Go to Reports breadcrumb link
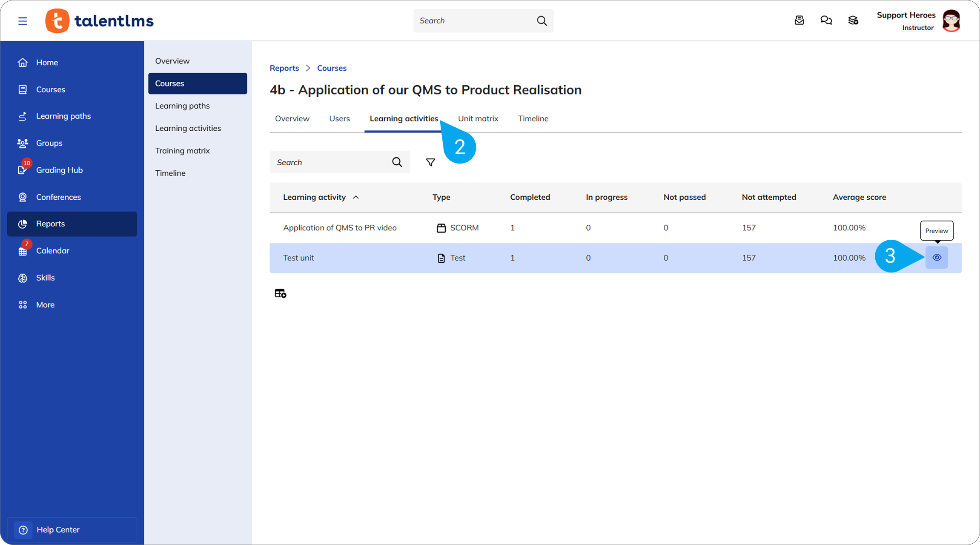980x545 pixels. click(284, 68)
